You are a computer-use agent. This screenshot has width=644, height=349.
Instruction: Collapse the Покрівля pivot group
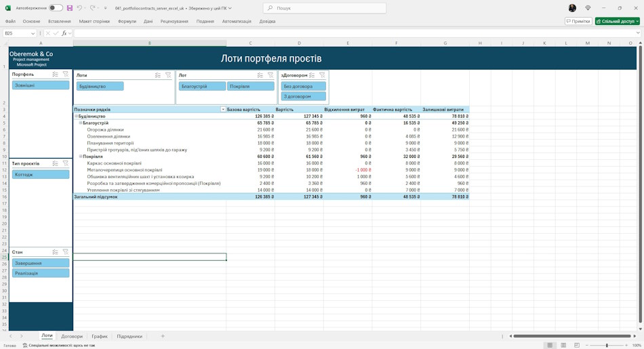(x=81, y=157)
